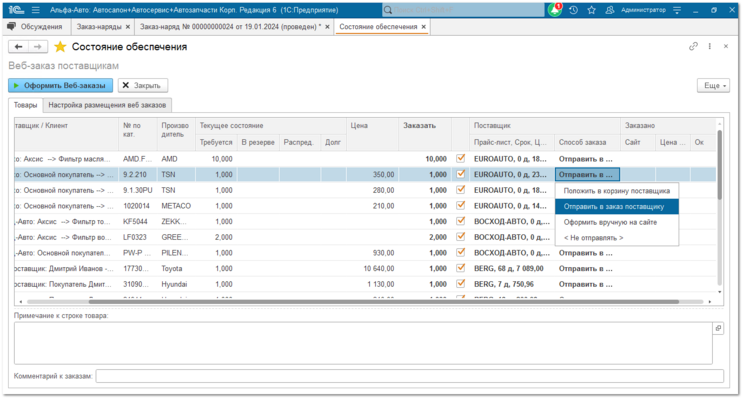Toggle checkbox in the 9.2.210 TSN row
The image size is (743, 399).
pos(460,174)
